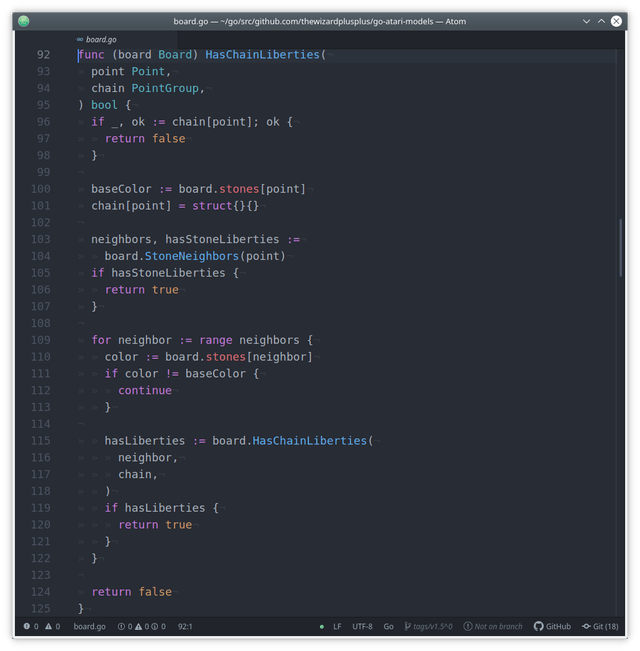Open the GitHub panel from the status bar

(552, 626)
